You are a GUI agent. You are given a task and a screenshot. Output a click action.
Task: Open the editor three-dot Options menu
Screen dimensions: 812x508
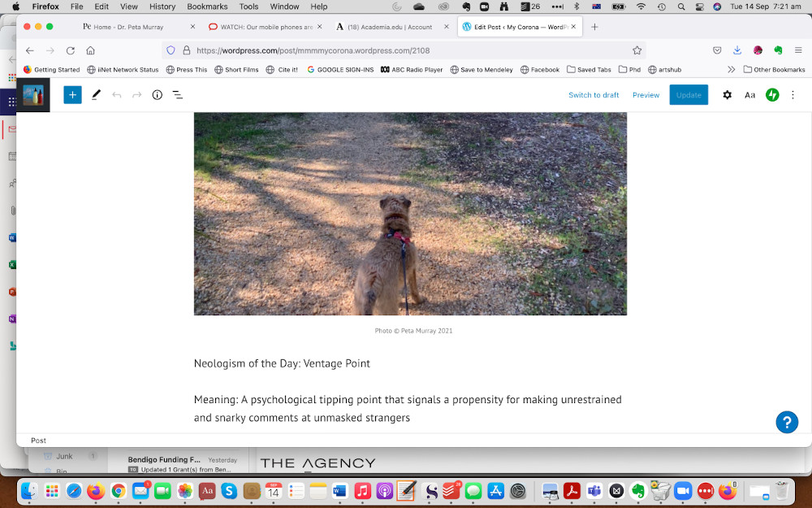793,95
